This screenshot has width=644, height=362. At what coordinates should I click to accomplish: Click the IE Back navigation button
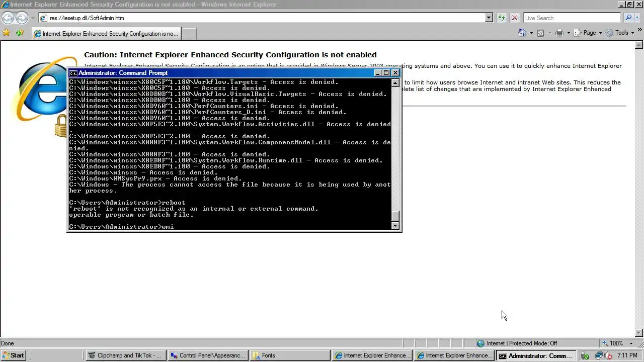(8, 18)
